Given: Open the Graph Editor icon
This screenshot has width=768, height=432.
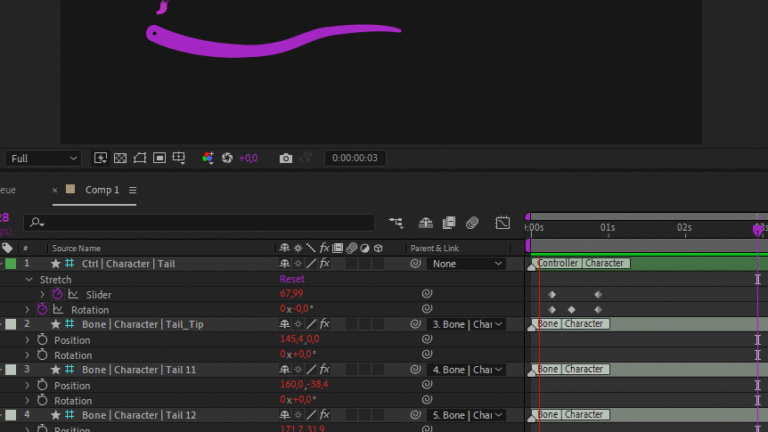Looking at the screenshot, I should (x=502, y=223).
